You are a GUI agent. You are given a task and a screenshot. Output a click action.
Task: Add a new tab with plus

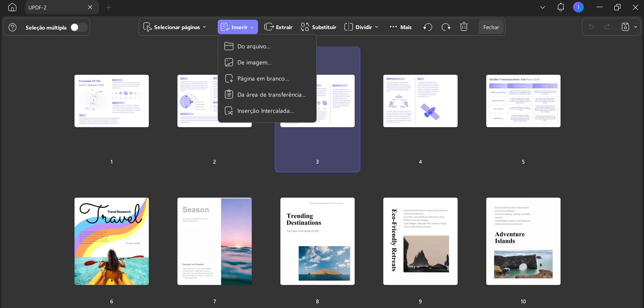point(108,7)
